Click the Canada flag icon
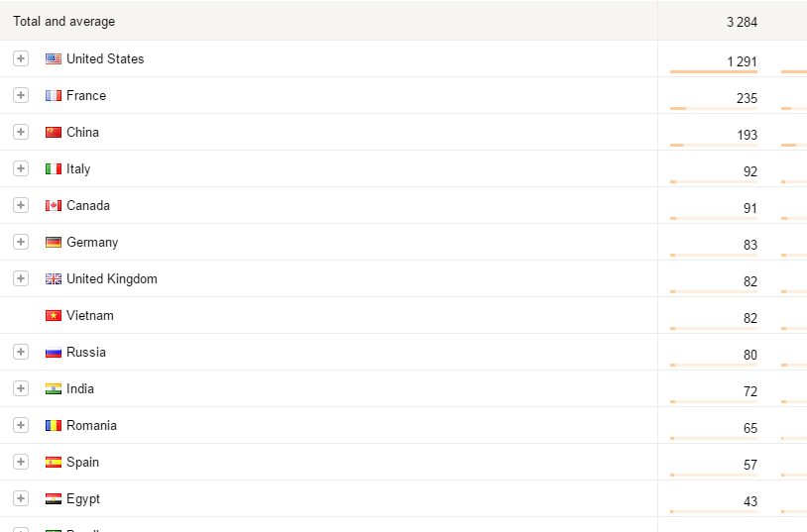 [x=54, y=206]
